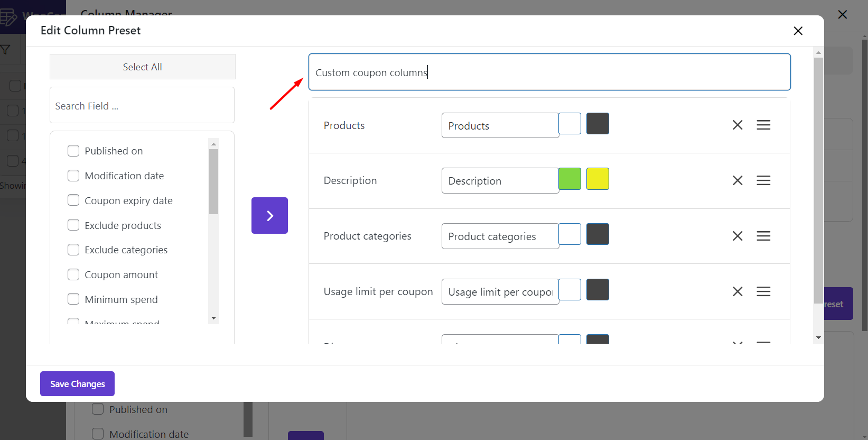Remove the Product categories column

(738, 236)
